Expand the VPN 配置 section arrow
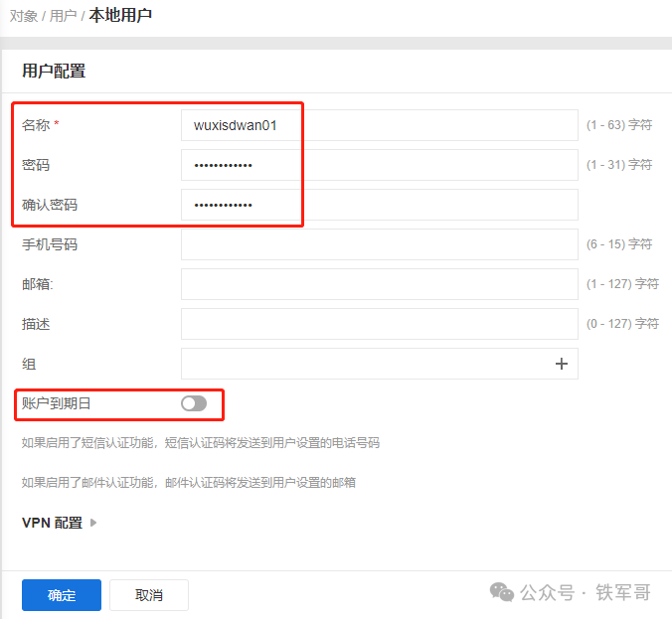The height and width of the screenshot is (619, 672). [93, 523]
